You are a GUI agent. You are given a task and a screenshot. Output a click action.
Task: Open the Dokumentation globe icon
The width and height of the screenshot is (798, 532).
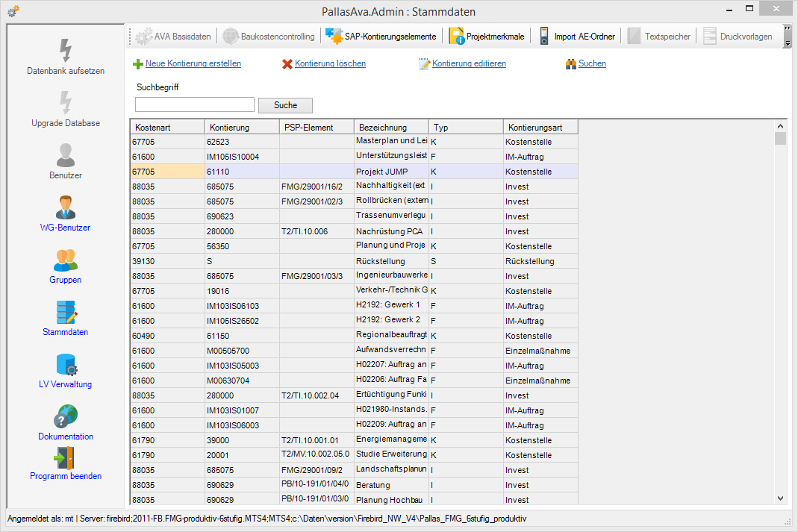(x=66, y=416)
